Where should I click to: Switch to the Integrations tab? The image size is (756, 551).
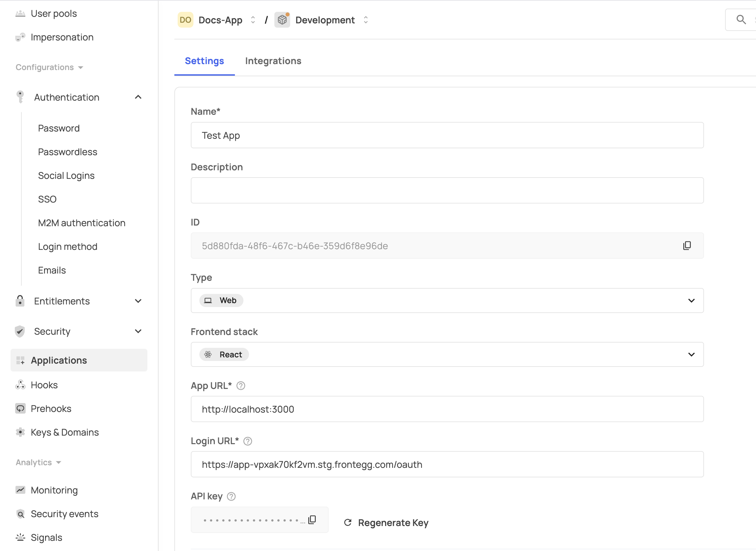coord(273,61)
